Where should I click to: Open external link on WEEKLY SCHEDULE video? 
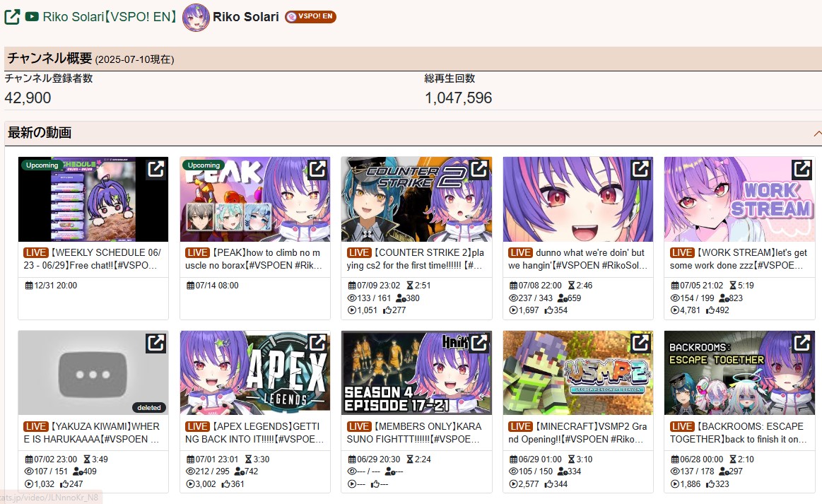(155, 170)
